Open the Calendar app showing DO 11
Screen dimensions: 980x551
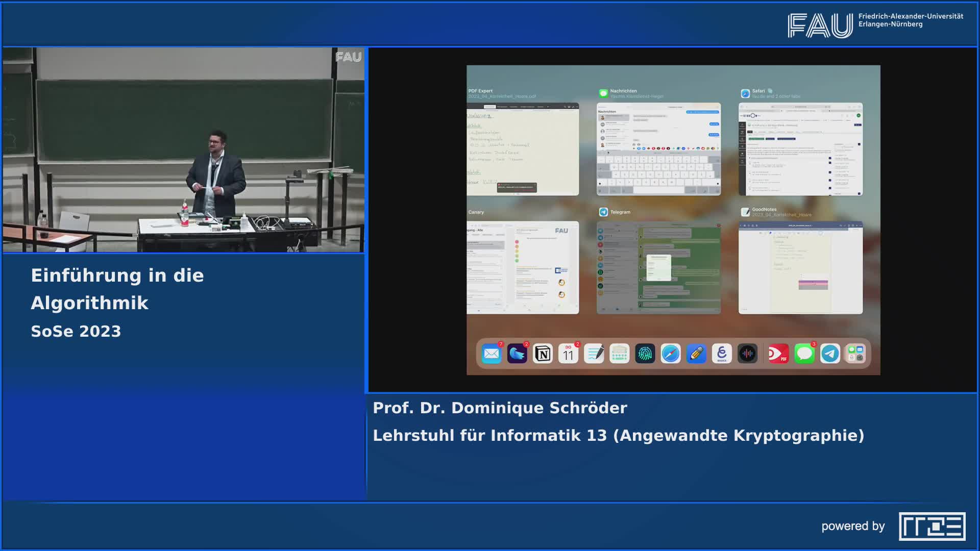[568, 353]
